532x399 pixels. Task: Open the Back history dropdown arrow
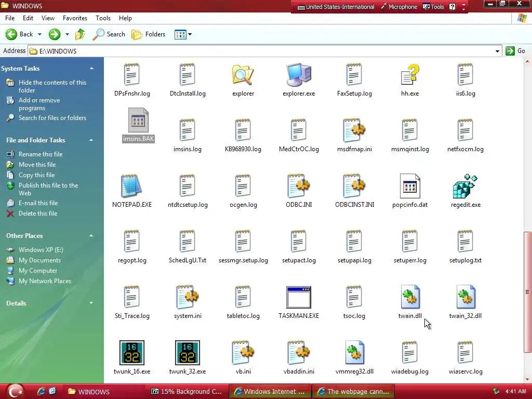click(x=39, y=34)
